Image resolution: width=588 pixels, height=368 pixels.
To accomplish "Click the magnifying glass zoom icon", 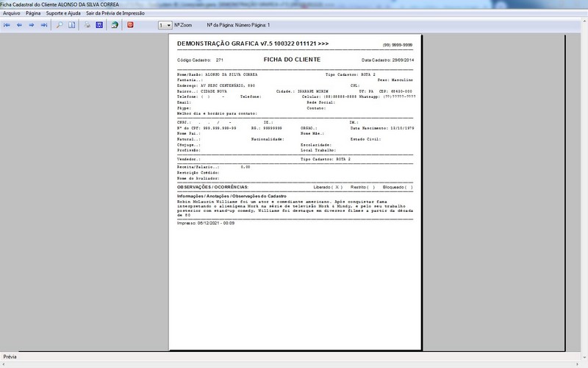I will click(x=60, y=25).
